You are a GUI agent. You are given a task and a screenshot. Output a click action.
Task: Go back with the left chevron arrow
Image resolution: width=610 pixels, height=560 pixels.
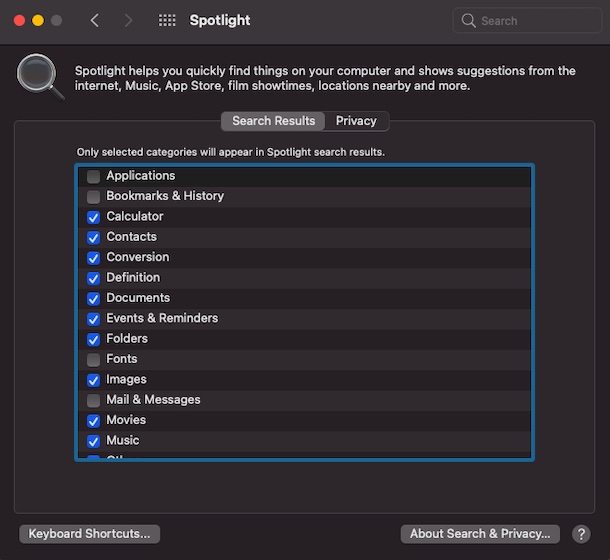coord(95,20)
